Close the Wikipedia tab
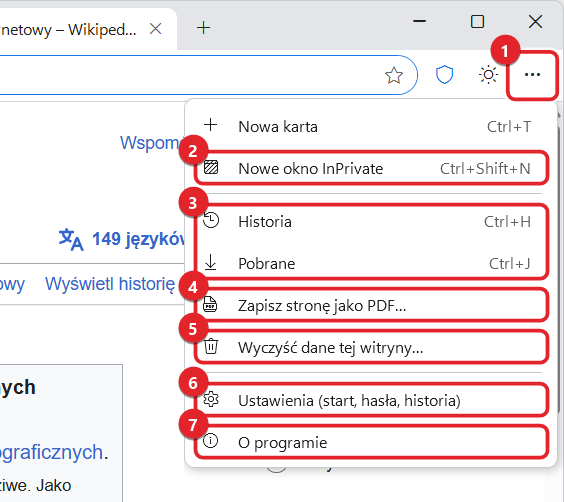564x502 pixels. (x=155, y=29)
